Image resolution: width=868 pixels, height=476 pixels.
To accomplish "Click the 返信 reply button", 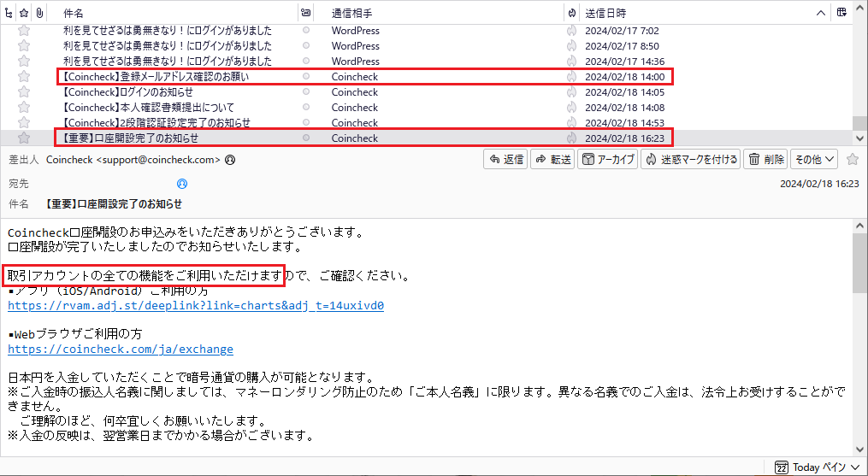I will (505, 159).
